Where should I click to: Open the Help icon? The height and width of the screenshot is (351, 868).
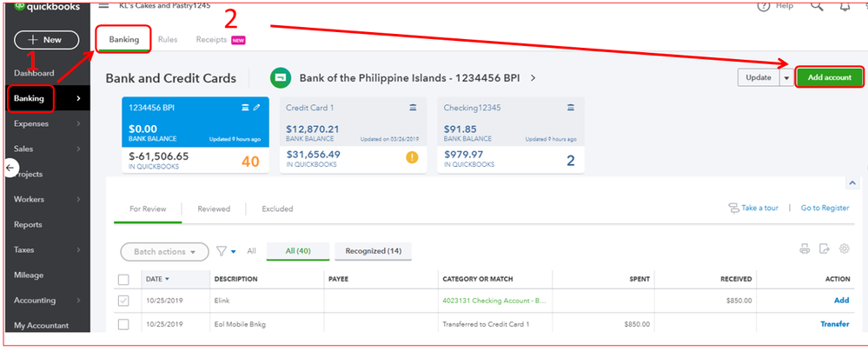[764, 6]
